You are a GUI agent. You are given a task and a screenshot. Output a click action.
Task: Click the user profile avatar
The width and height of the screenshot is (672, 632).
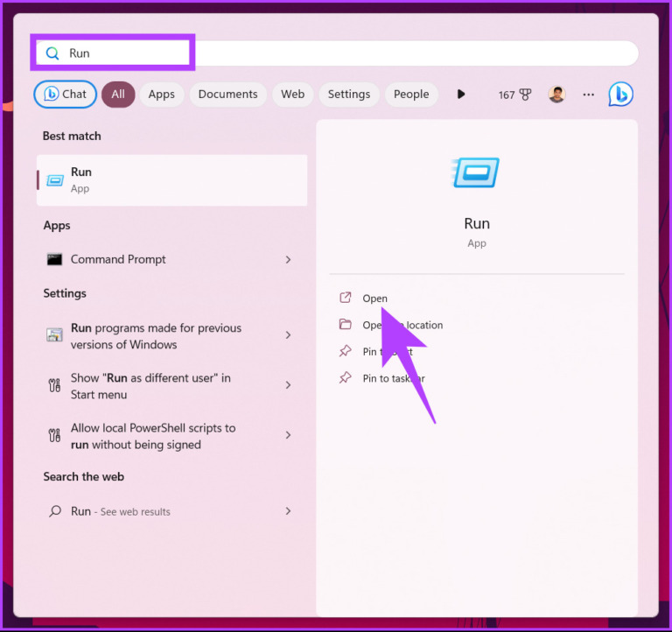point(556,94)
